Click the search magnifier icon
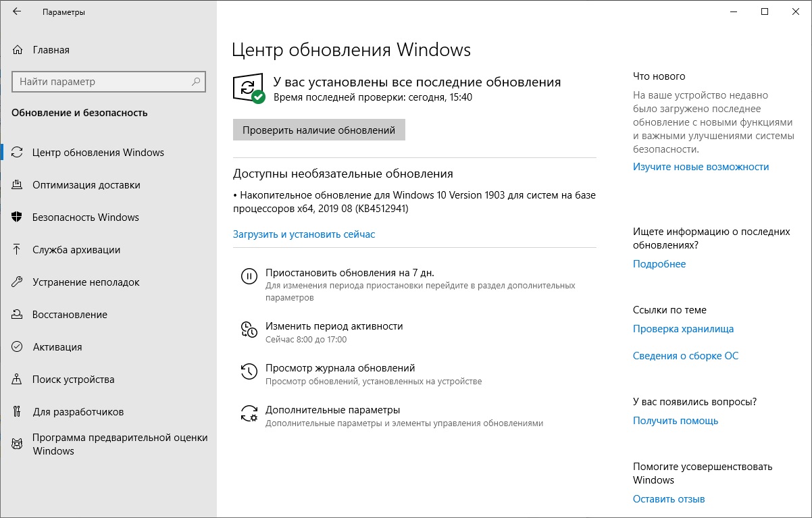 point(196,82)
